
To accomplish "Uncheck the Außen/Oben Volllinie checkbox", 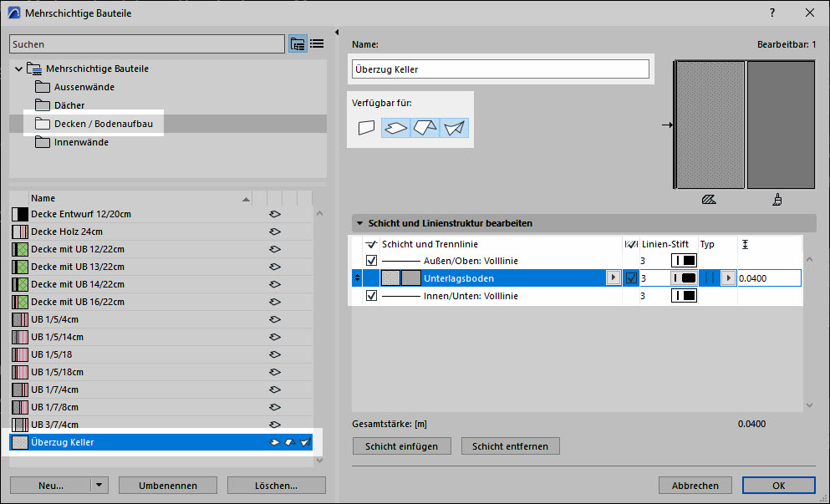I will coord(371,261).
